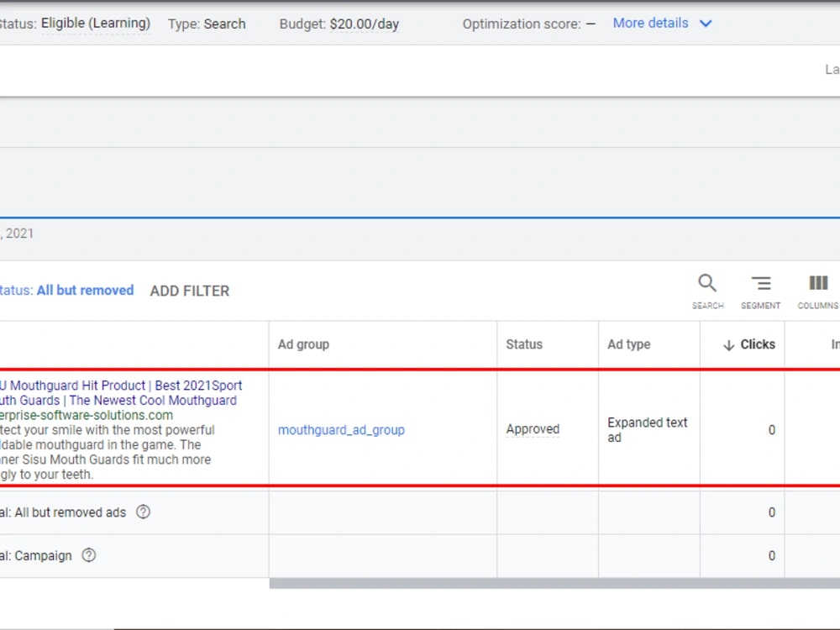Click the Eligible (Learning) campaign status
The height and width of the screenshot is (630, 840).
[x=96, y=24]
